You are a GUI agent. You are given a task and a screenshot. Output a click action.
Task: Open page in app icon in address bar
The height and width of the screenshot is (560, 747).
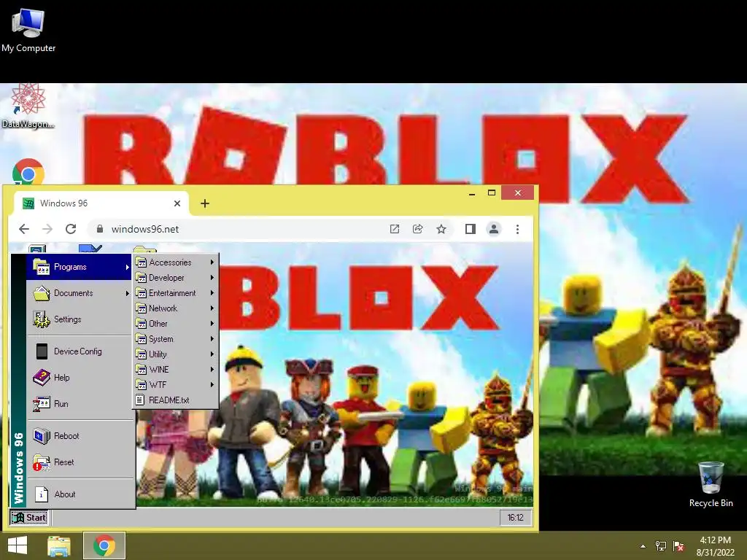tap(395, 229)
